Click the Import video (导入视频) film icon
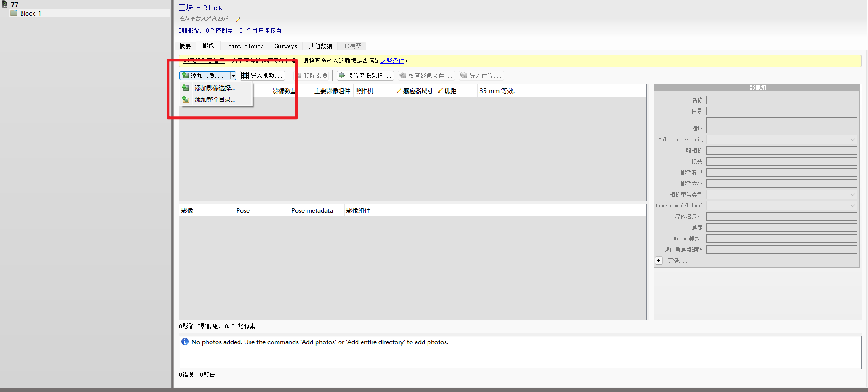This screenshot has height=392, width=868. tap(245, 76)
